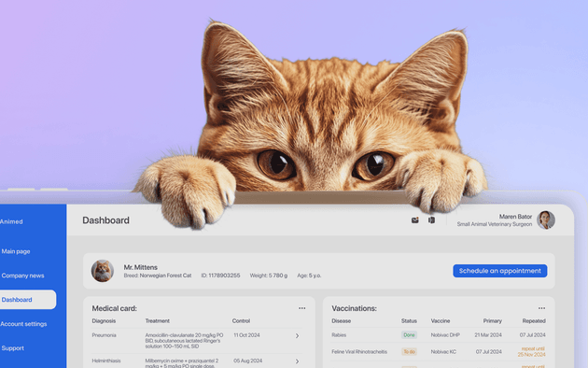Image resolution: width=588 pixels, height=368 pixels.
Task: Expand the Helminthiasis row chevron
Action: tap(297, 361)
